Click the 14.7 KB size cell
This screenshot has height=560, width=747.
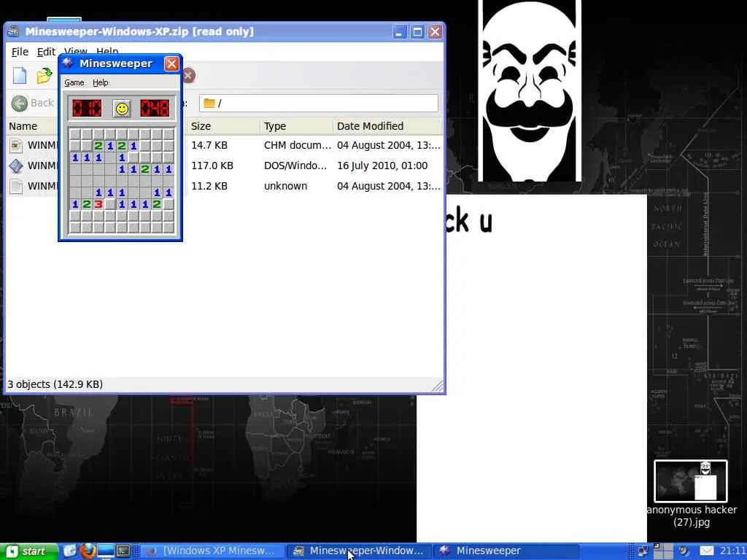pyautogui.click(x=209, y=145)
